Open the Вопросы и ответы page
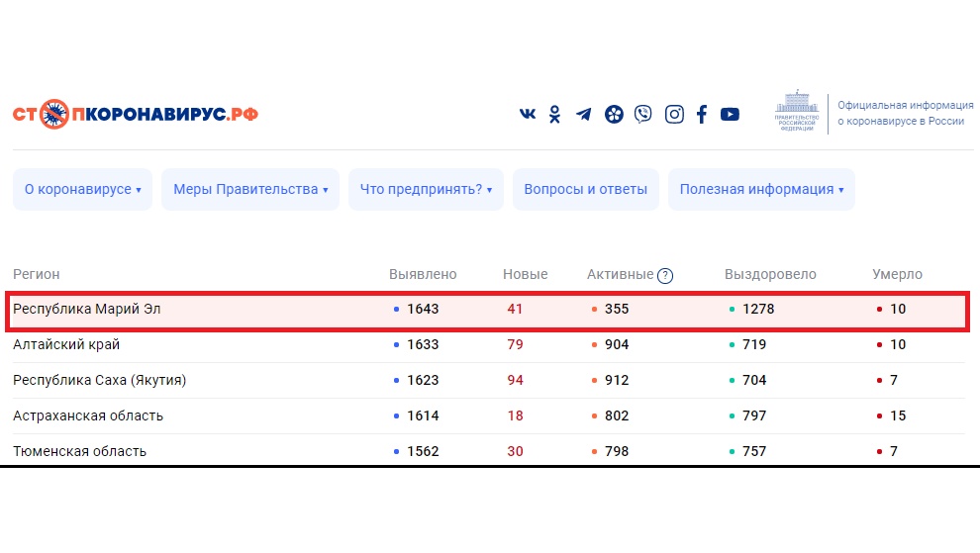Viewport: 980px width, 553px height. pos(586,189)
